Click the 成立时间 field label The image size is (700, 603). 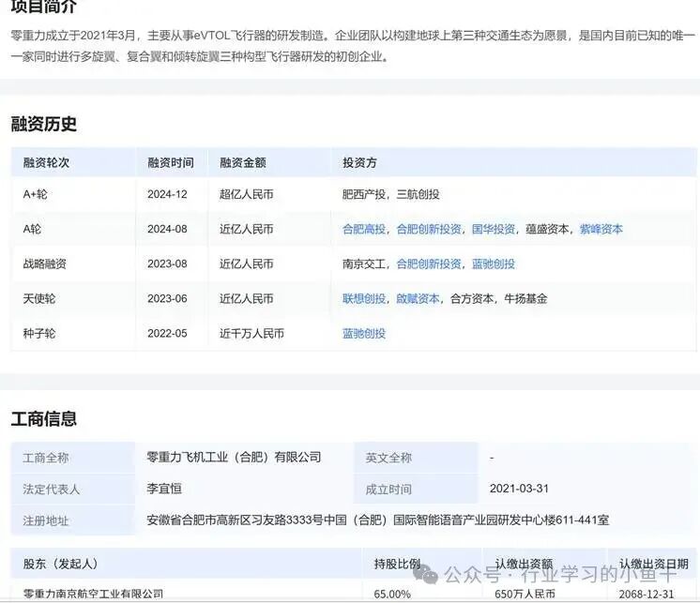(x=388, y=490)
